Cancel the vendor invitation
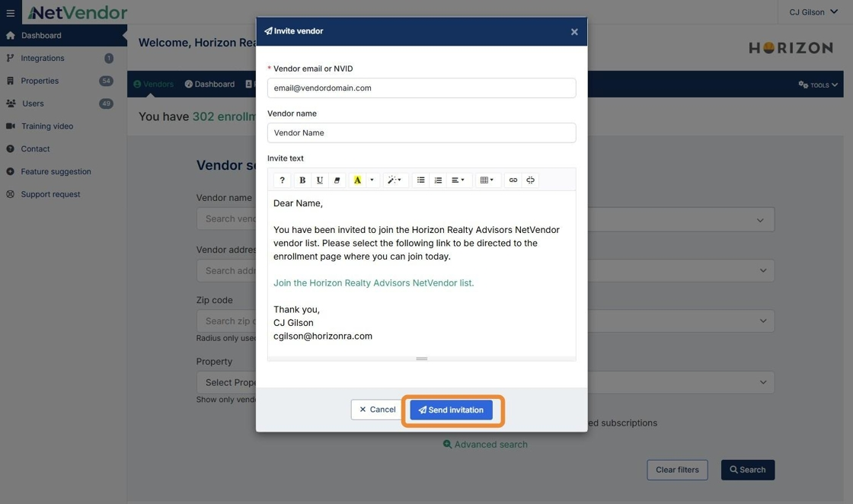Viewport: 853px width, 504px height. 377,410
